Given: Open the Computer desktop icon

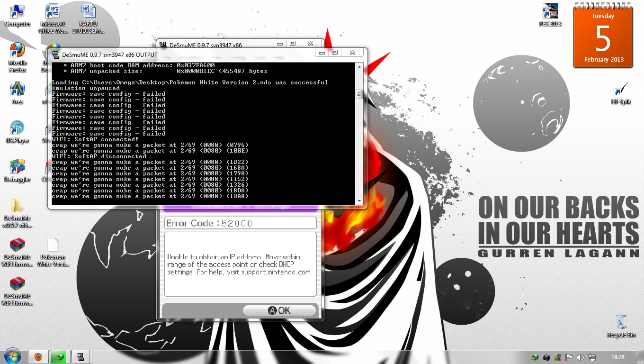Looking at the screenshot, I should click(18, 15).
